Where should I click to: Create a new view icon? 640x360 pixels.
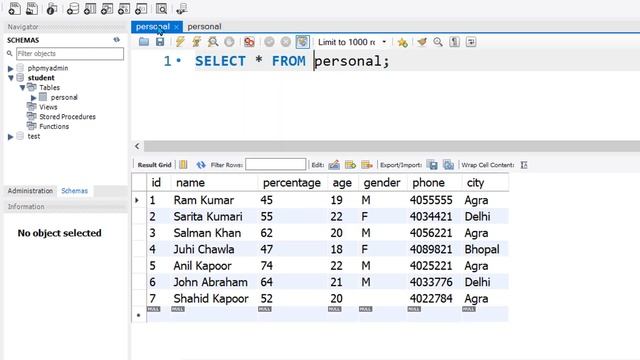click(107, 9)
